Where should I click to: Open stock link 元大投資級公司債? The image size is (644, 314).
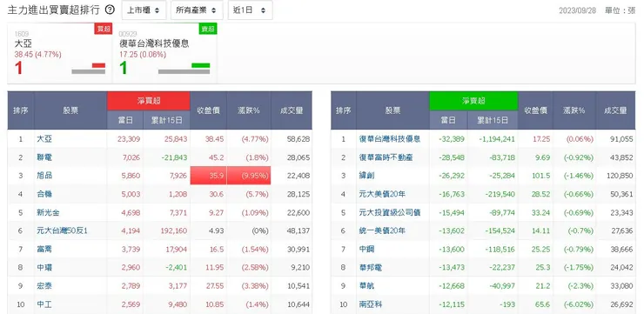[x=389, y=212]
